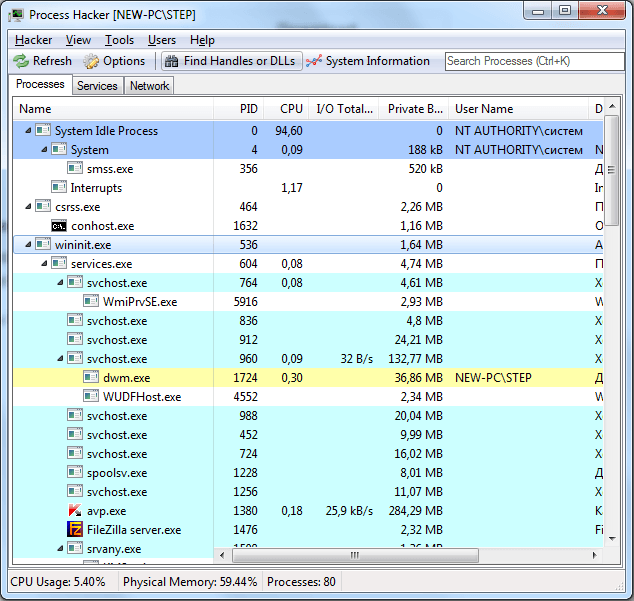Click icon of svchost.exe PID 1256
The image size is (634, 601).
click(75, 491)
